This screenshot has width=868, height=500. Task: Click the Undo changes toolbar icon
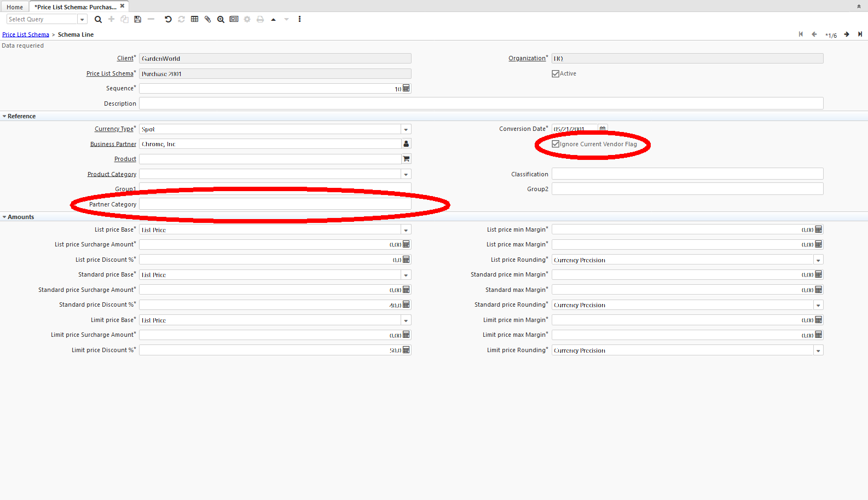click(x=168, y=19)
